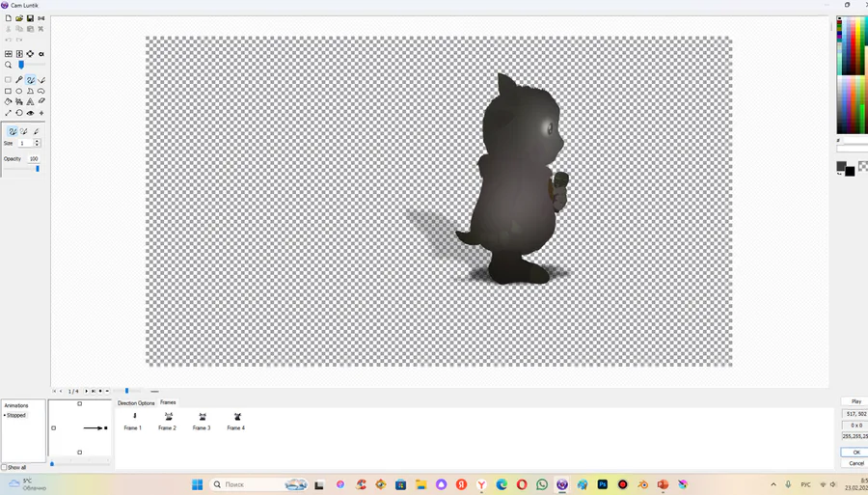Click the Opacity value field
Image resolution: width=868 pixels, height=495 pixels.
coord(33,158)
